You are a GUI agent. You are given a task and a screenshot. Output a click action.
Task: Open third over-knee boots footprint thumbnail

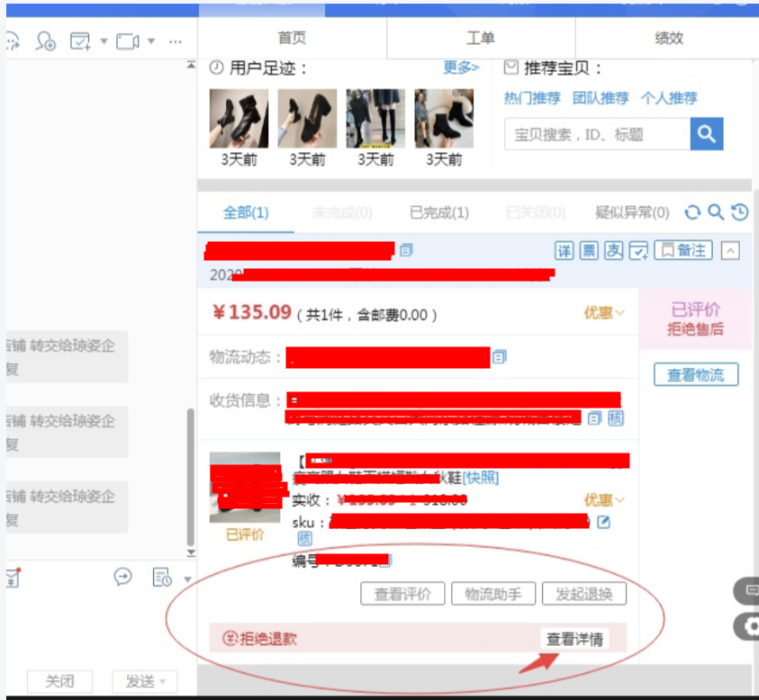point(375,118)
